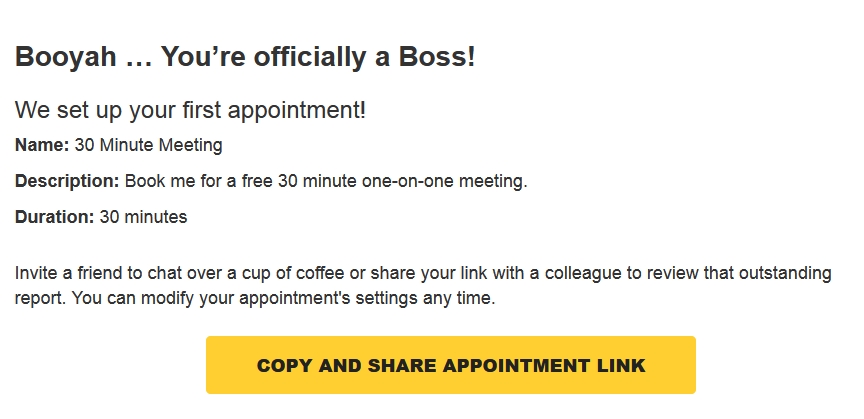
Task: Click the '30 minutes' duration value
Action: coord(143,217)
